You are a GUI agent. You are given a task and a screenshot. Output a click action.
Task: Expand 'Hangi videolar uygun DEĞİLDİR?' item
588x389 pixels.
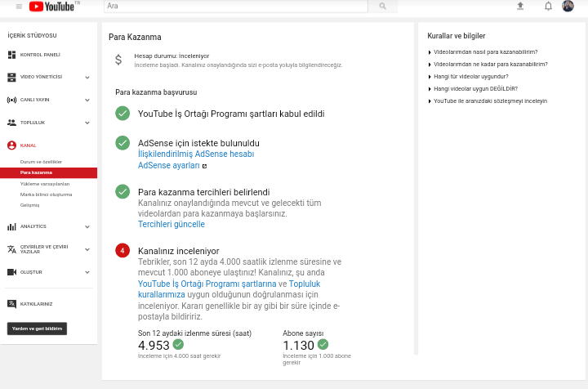tap(475, 89)
